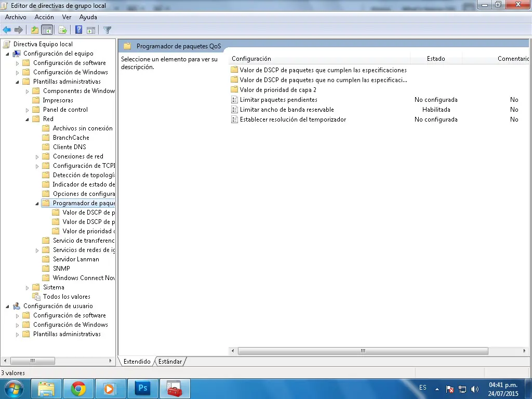The width and height of the screenshot is (532, 399).
Task: Select 'Limitar paquetes pendientes' setting
Action: 278,100
